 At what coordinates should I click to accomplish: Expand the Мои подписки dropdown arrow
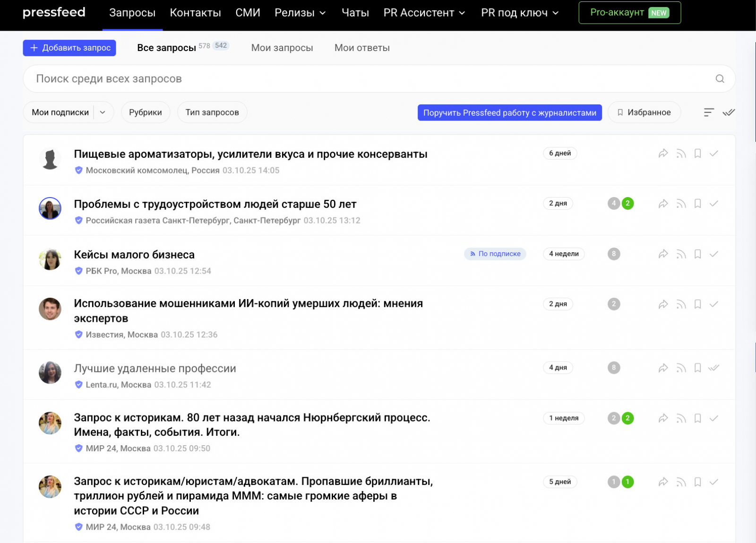(103, 112)
